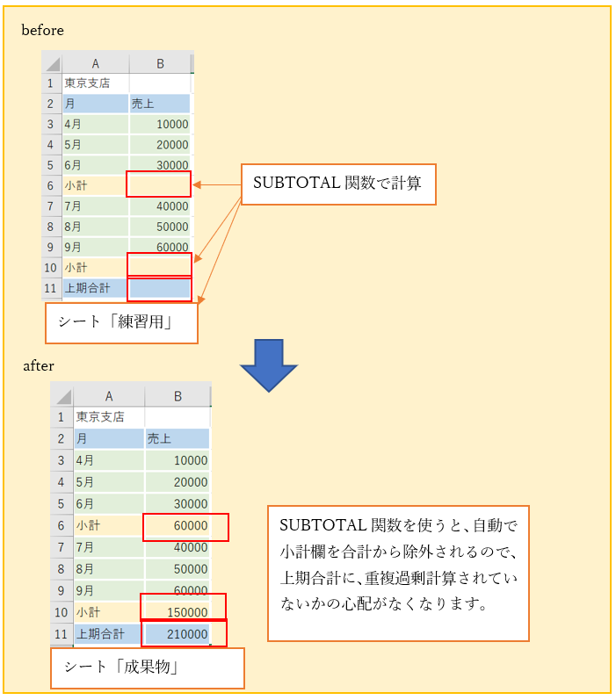
Task: Click the empty 小計 cell in row 10
Action: tap(159, 264)
